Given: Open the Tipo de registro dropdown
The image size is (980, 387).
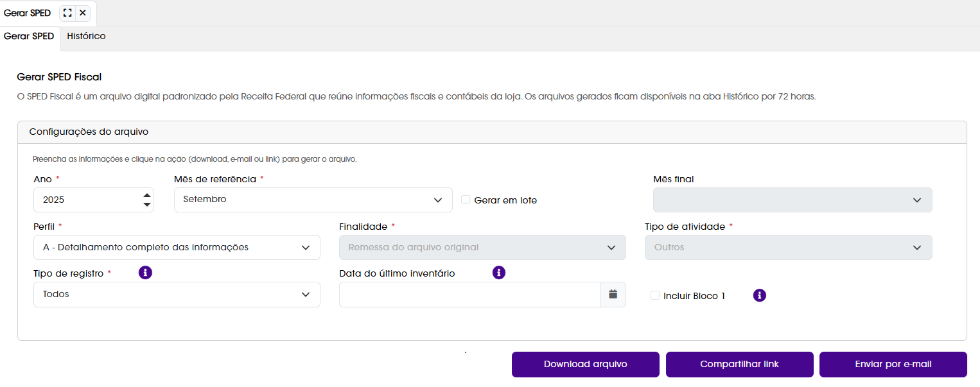Looking at the screenshot, I should pyautogui.click(x=177, y=295).
